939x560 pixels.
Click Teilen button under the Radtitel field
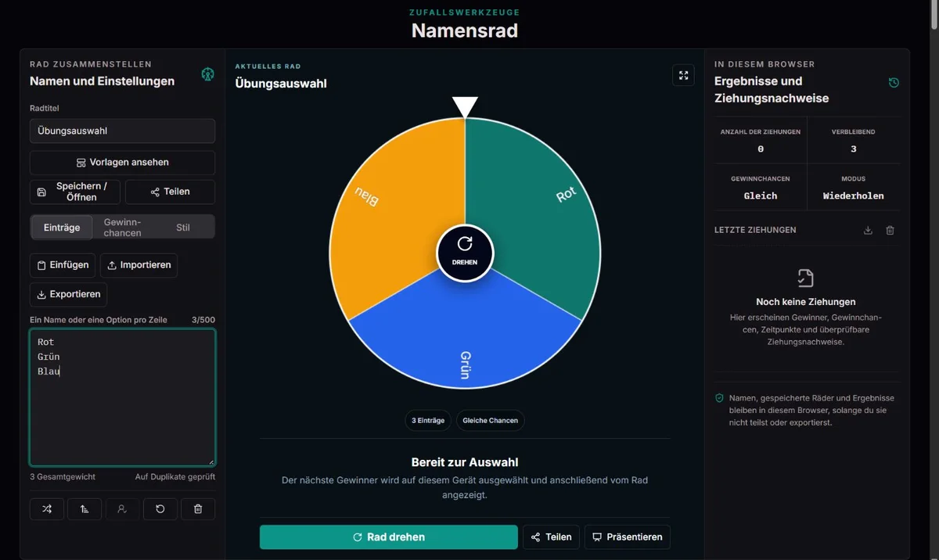170,192
